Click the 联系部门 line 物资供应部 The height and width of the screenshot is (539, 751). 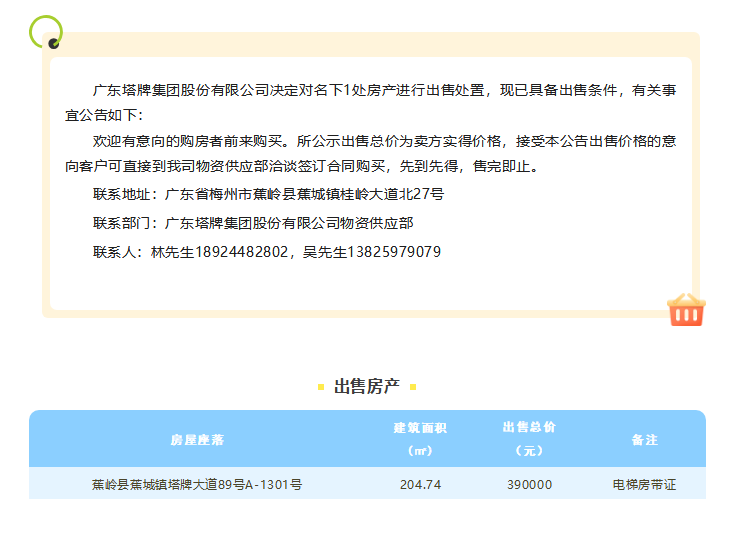click(252, 223)
